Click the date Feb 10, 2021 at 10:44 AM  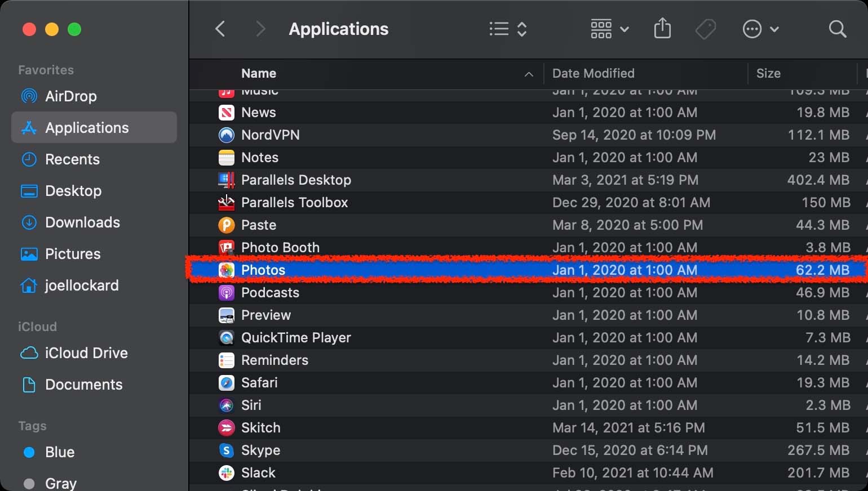point(633,473)
